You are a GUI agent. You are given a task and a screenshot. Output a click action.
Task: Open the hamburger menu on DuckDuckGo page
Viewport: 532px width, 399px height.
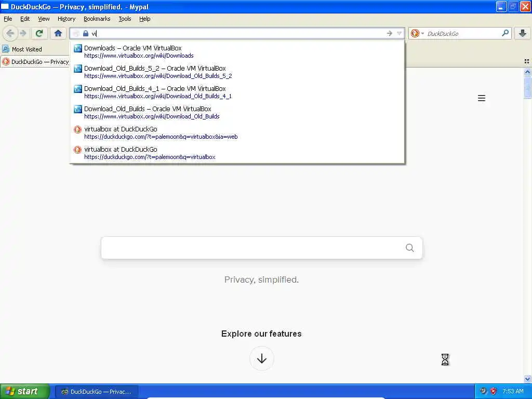[x=482, y=98]
